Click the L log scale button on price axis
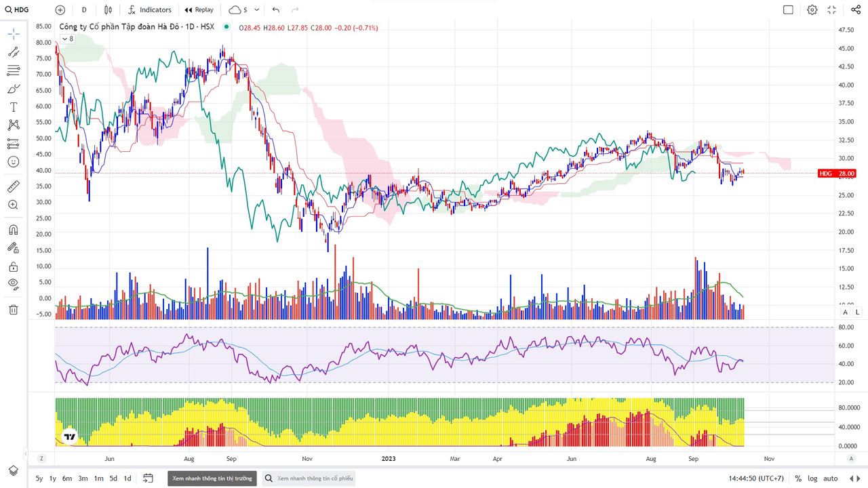The width and height of the screenshot is (868, 488). [x=857, y=312]
